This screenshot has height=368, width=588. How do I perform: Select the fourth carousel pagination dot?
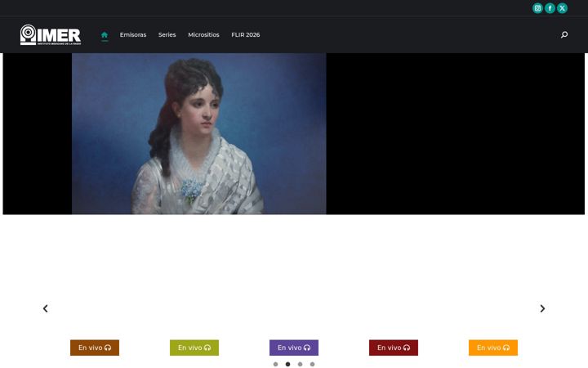click(312, 364)
